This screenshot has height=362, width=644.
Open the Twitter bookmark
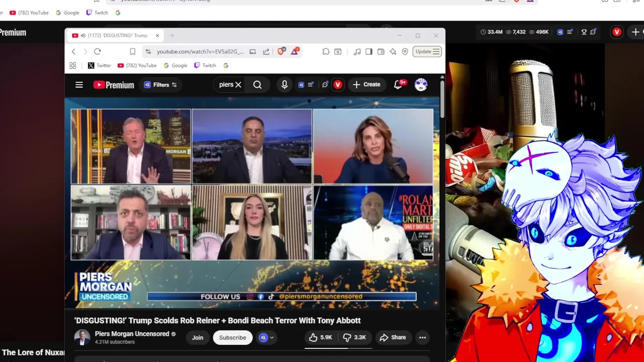click(x=99, y=65)
